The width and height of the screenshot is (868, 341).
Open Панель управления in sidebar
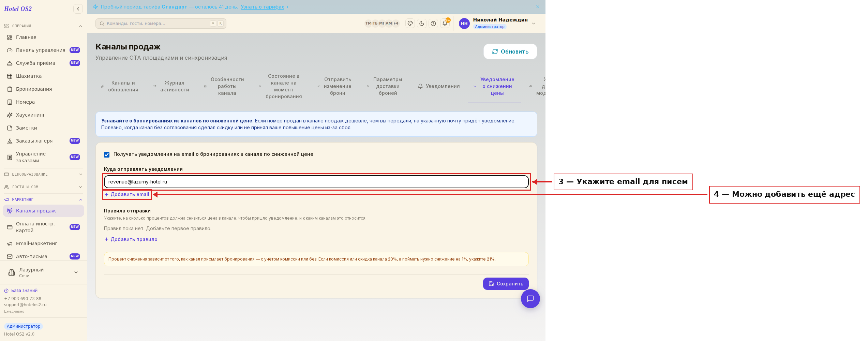pos(43,50)
